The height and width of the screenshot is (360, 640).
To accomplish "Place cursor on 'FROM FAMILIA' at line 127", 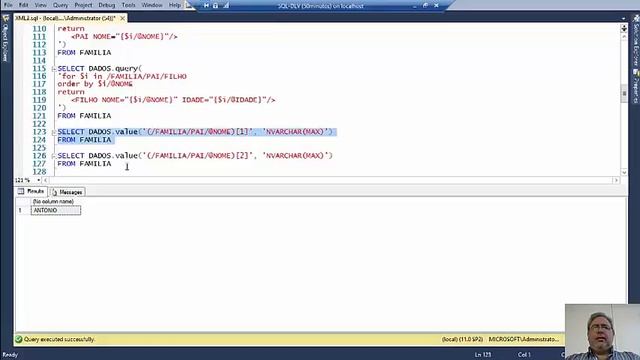I will tap(84, 164).
